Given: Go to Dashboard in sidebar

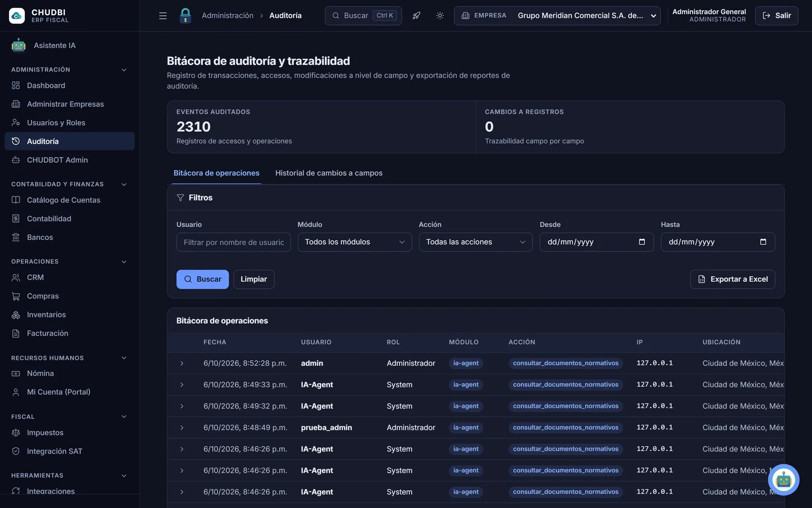Looking at the screenshot, I should coord(70,85).
